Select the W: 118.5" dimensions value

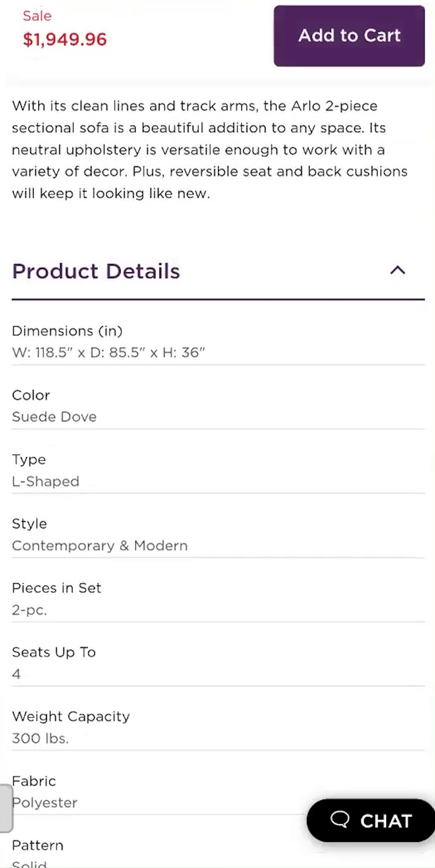coord(108,353)
